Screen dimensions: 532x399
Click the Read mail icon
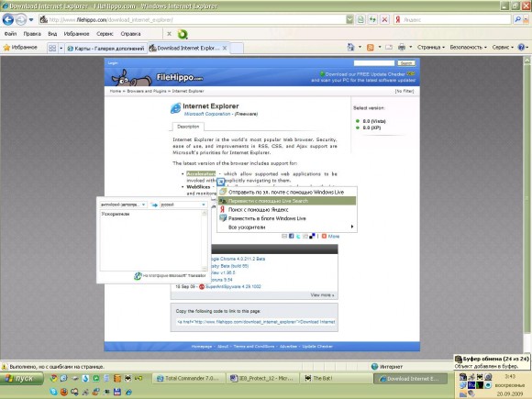point(389,47)
